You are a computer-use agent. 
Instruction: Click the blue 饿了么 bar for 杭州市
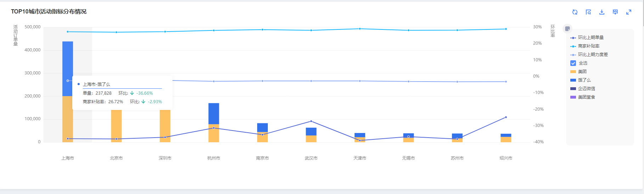pos(214,113)
